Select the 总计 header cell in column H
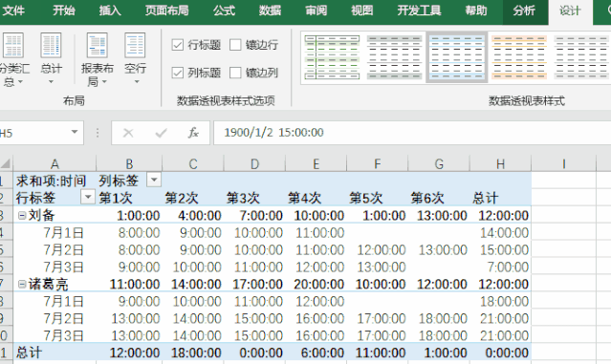The width and height of the screenshot is (611, 364). pyautogui.click(x=500, y=198)
